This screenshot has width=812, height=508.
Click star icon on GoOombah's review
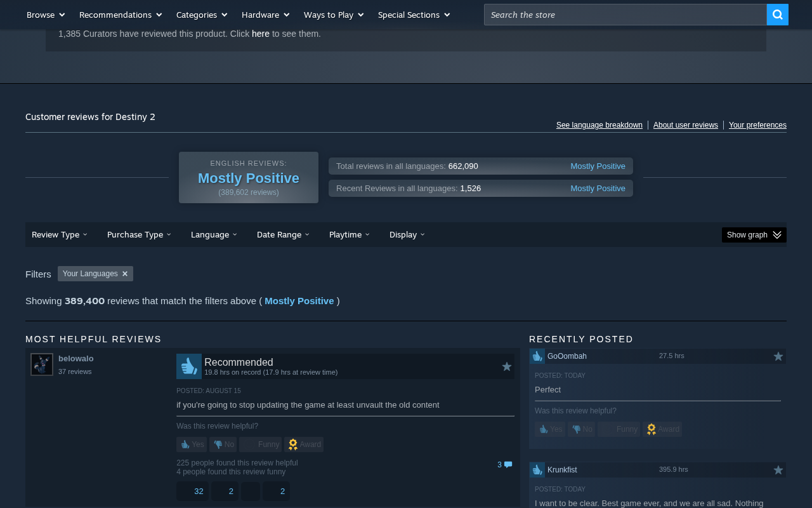(778, 356)
